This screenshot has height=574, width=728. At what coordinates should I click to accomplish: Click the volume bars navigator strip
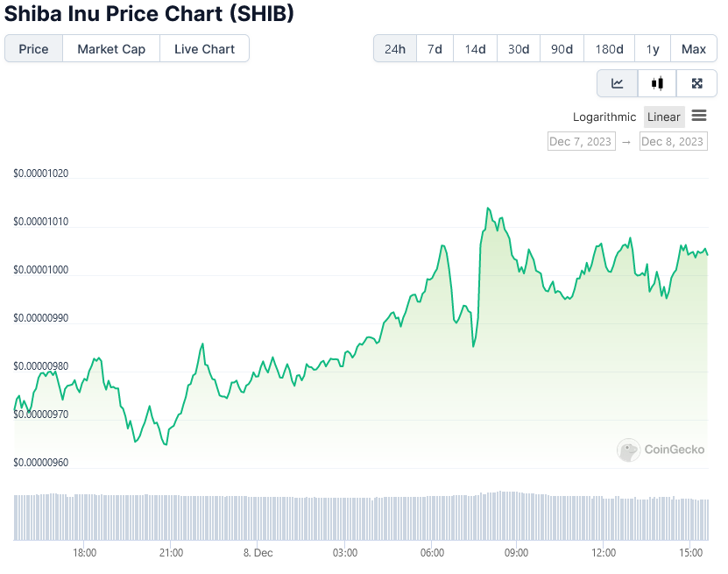361,516
